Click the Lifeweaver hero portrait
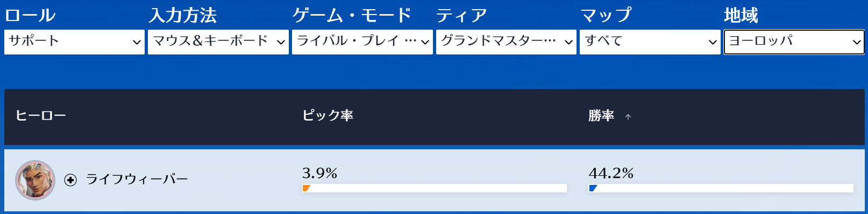The height and width of the screenshot is (214, 868). 35,180
